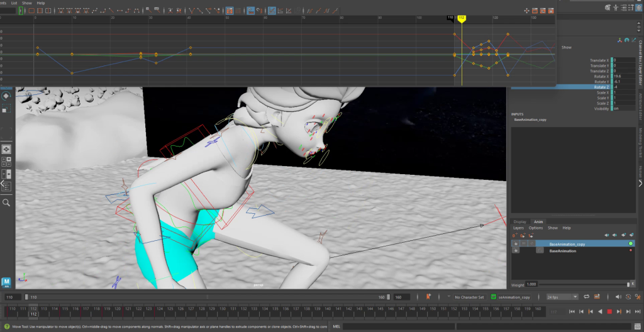Open animation preferences running-man icon
Screen dimensions: 644x332
[x=638, y=297]
